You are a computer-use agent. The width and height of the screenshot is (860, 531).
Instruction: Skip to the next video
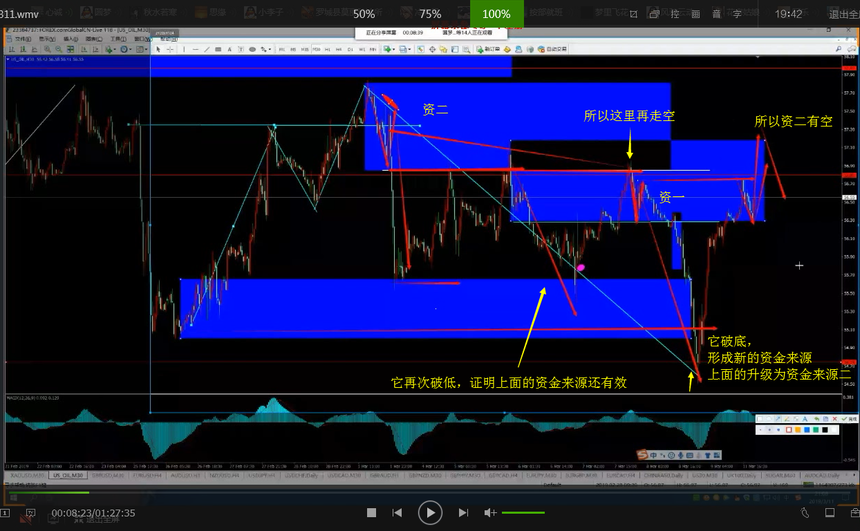463,513
